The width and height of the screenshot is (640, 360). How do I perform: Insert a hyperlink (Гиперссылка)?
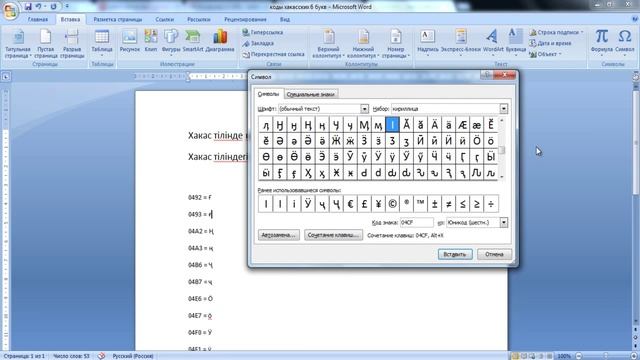click(263, 32)
